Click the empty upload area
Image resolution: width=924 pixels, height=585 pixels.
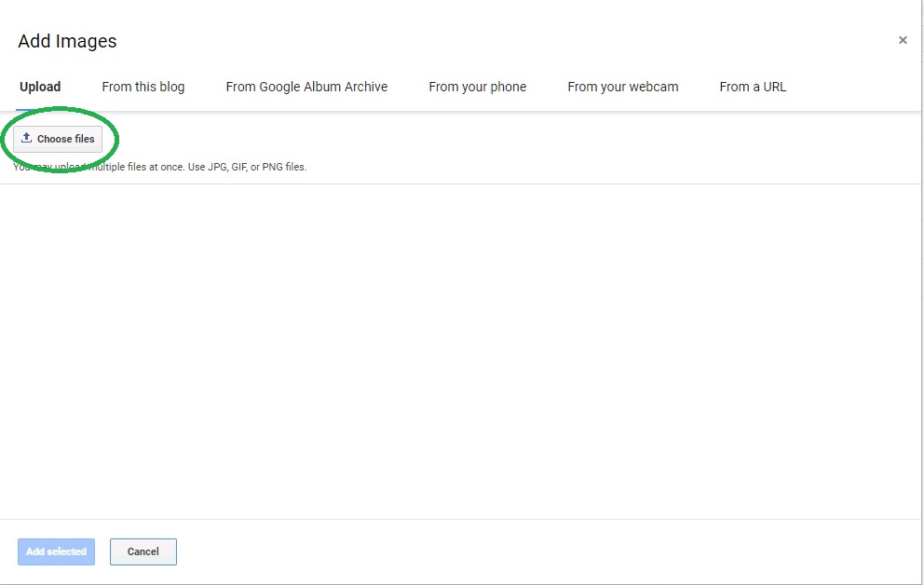tap(462, 349)
